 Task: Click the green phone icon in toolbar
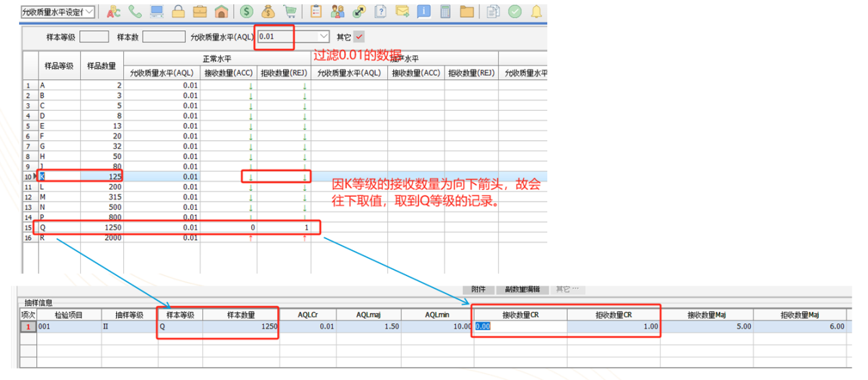pos(135,12)
